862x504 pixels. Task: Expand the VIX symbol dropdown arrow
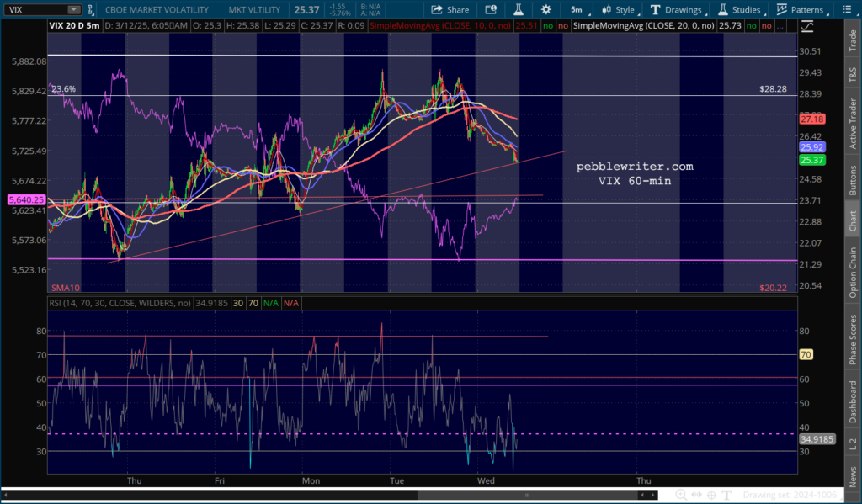click(x=73, y=9)
